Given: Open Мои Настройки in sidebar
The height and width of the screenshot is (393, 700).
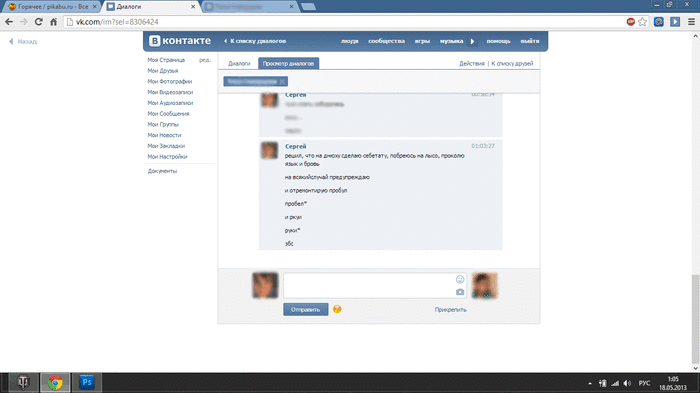Looking at the screenshot, I should coord(167,156).
